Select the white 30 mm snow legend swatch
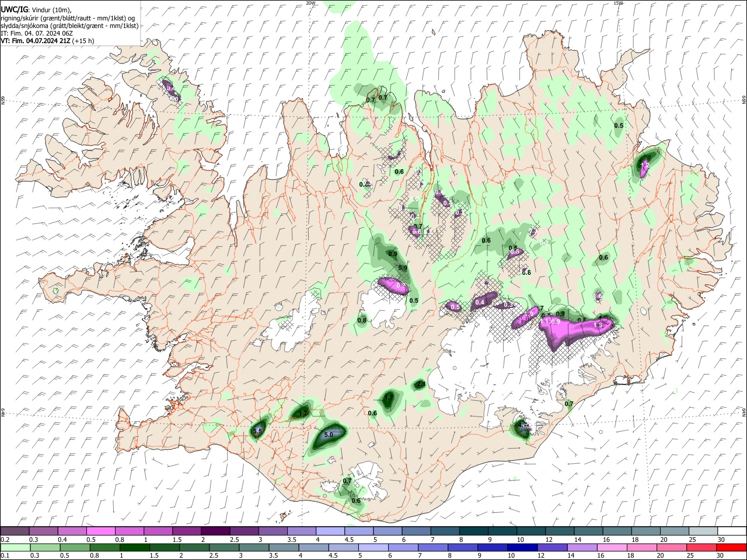 tap(732, 531)
